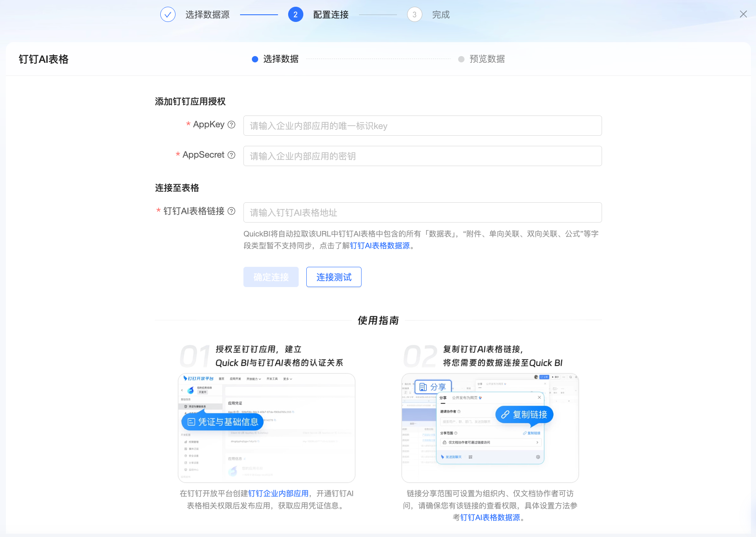Click the 钉钉AI表格 panel title

pyautogui.click(x=43, y=59)
